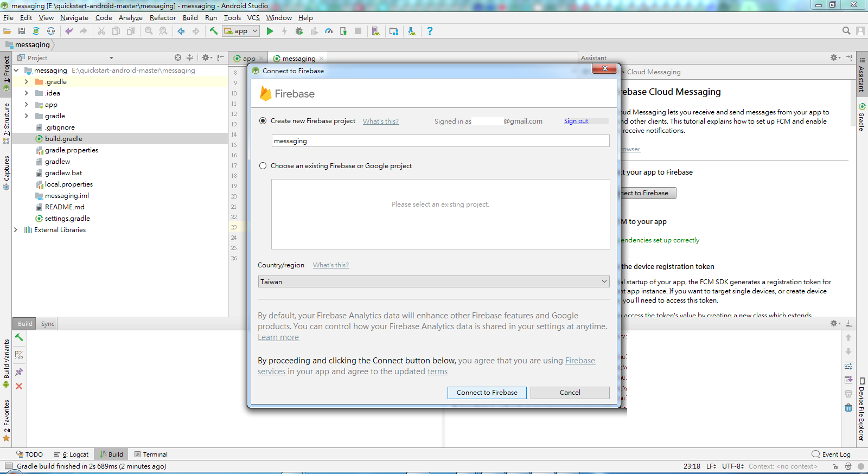
Task: Open the AVD Manager icon
Action: click(375, 31)
